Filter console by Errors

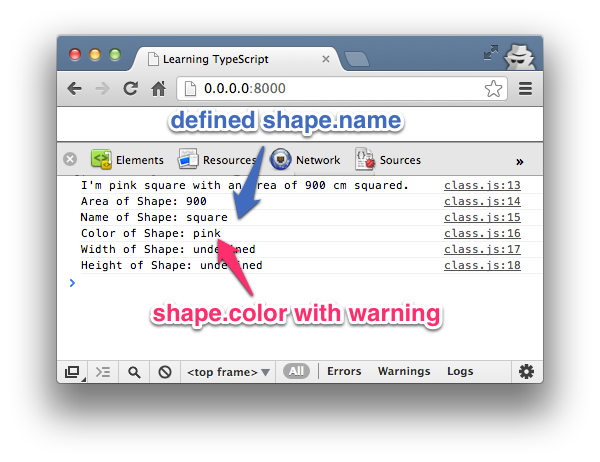point(344,371)
